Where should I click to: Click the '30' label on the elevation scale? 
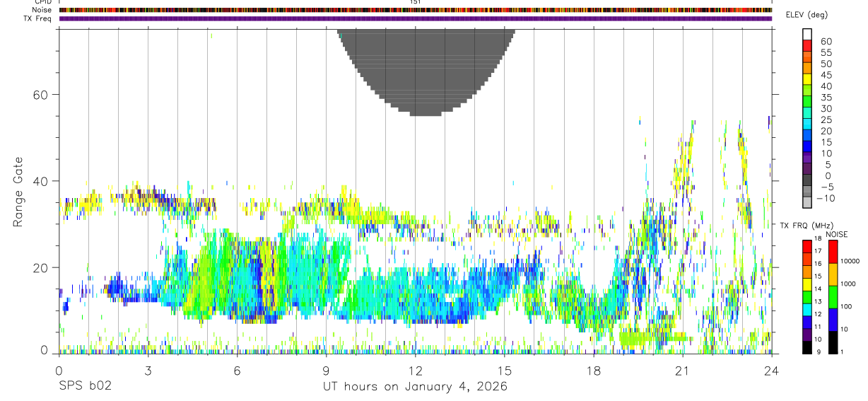tap(826, 108)
